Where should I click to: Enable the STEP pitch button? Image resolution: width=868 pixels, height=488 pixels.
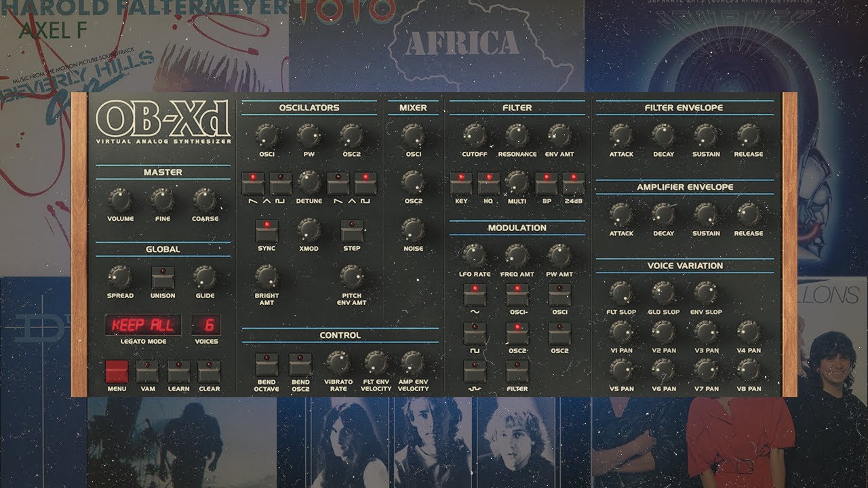(352, 231)
